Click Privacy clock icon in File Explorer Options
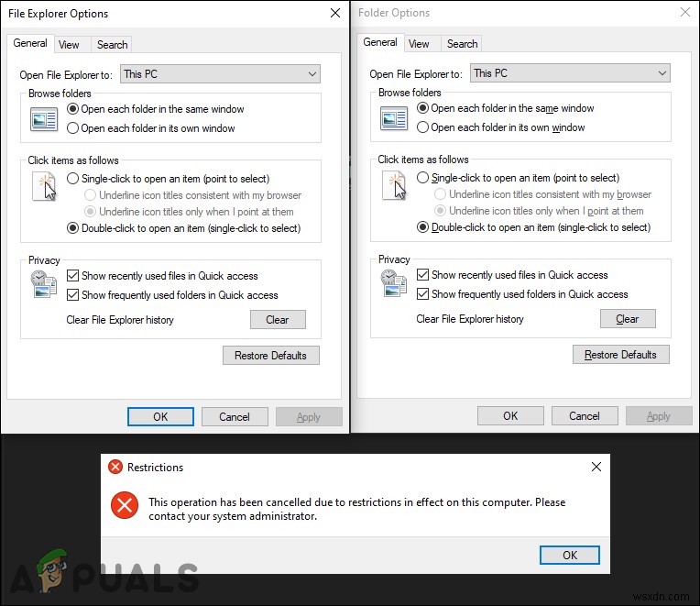This screenshot has width=700, height=606. click(43, 283)
